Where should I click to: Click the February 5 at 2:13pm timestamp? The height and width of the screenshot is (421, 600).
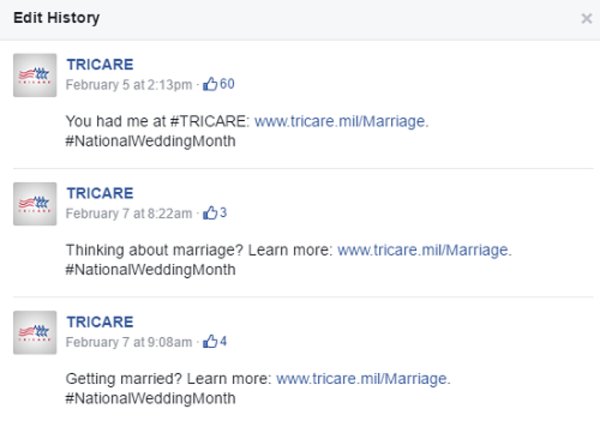click(x=129, y=85)
